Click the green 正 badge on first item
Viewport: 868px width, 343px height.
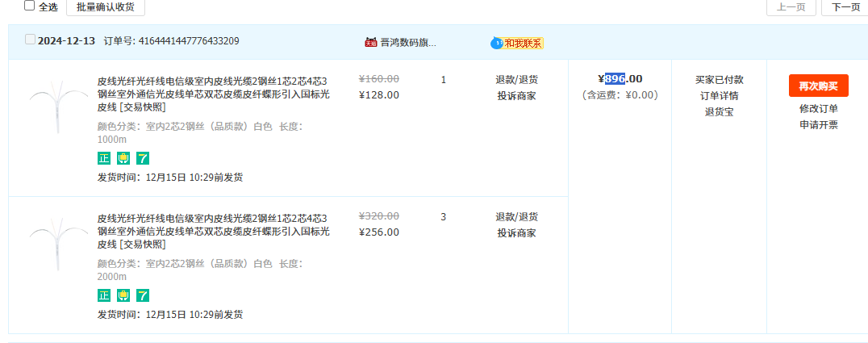click(103, 158)
